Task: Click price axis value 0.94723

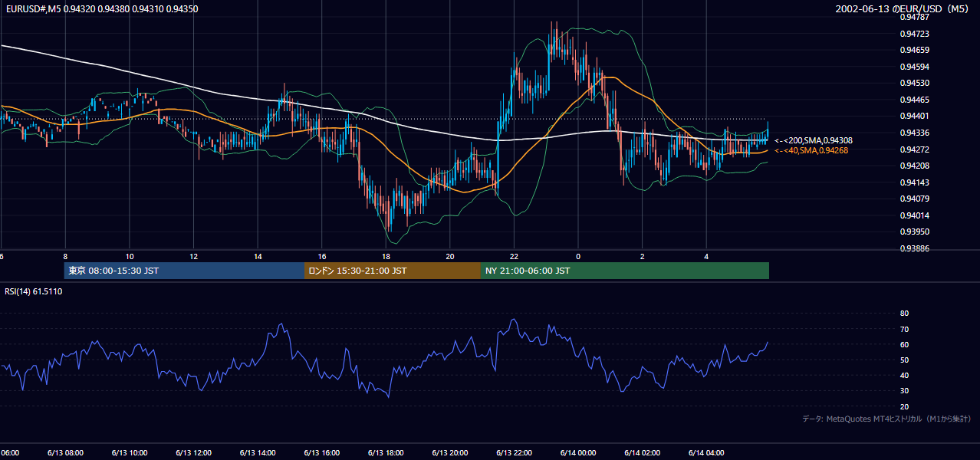Action: coord(915,34)
